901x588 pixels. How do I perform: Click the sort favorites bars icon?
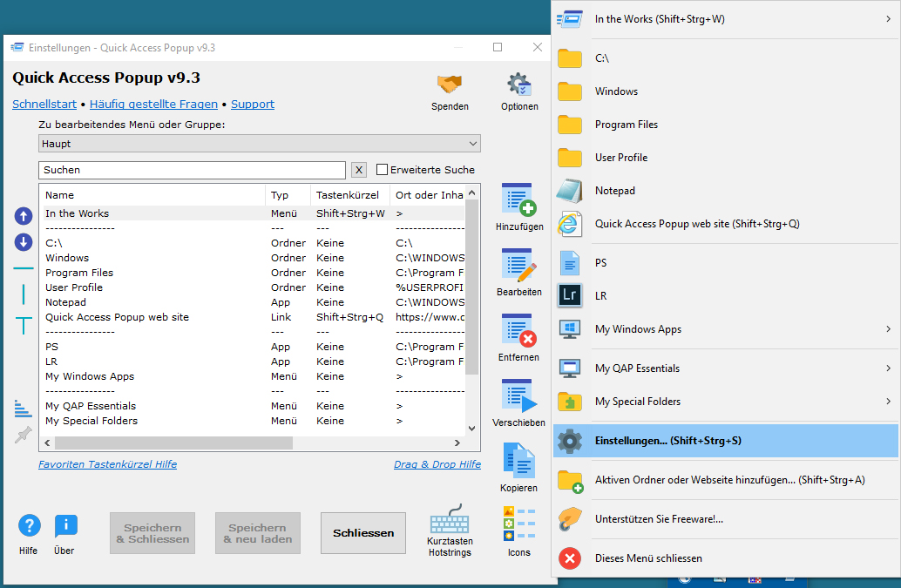pos(23,409)
